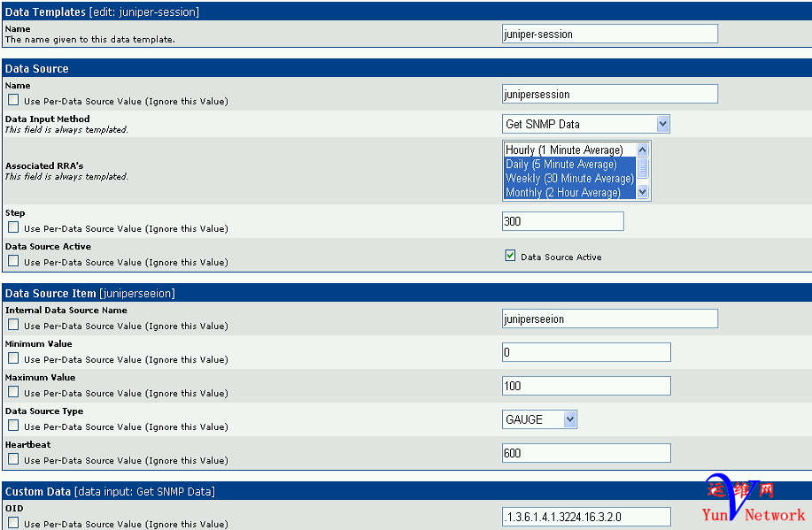Select Monthly (2 Hour Average) RRA
This screenshot has width=812, height=530.
tap(569, 192)
